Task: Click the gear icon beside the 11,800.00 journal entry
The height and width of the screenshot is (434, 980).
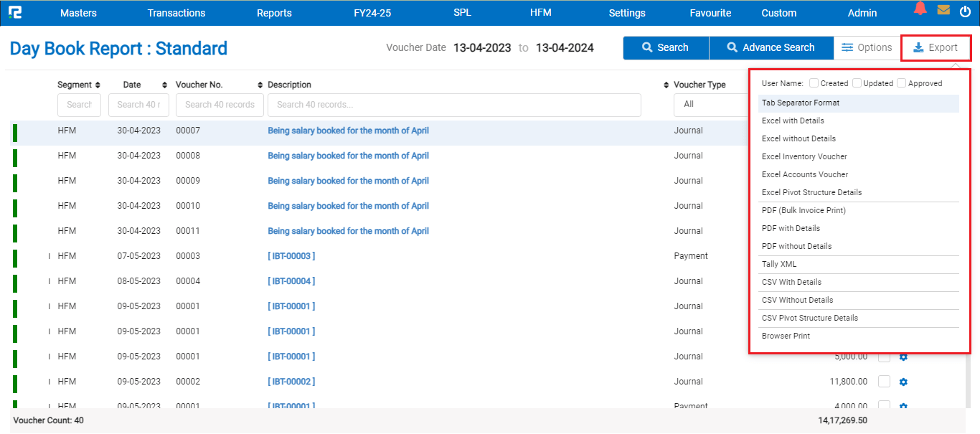Action: click(903, 382)
